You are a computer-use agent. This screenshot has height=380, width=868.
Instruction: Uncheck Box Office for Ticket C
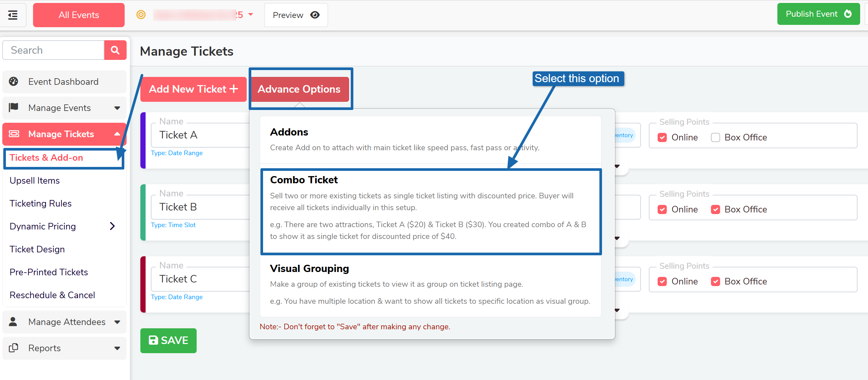(715, 281)
